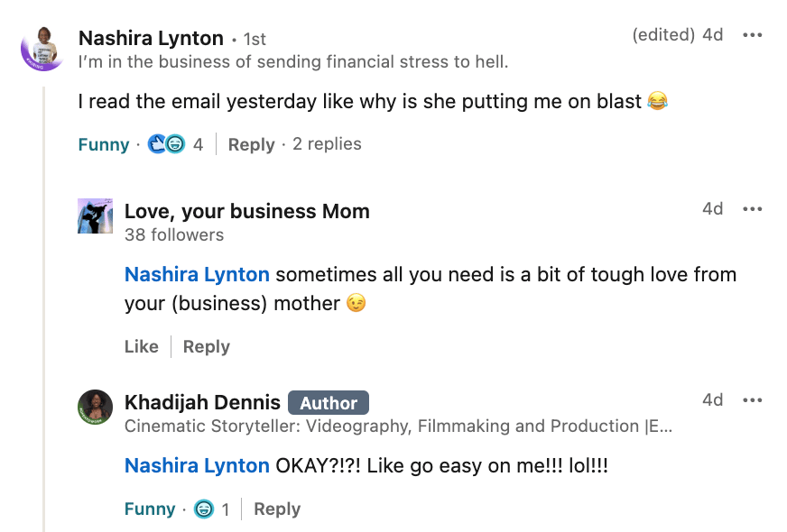Viewport: 787px width, 532px height.
Task: Open the Love, your business Mom page name
Action: 246,211
